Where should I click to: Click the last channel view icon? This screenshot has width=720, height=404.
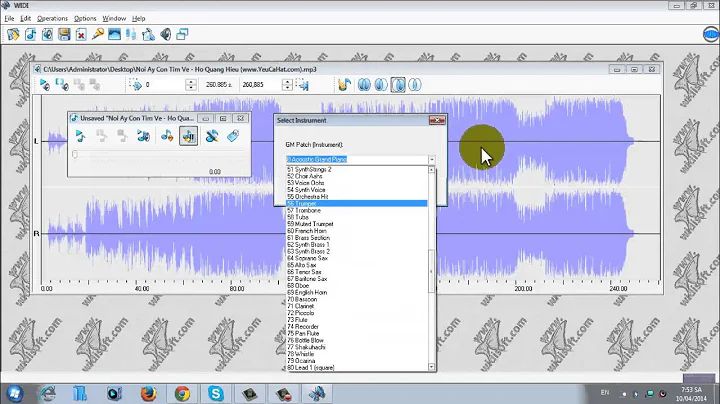415,84
